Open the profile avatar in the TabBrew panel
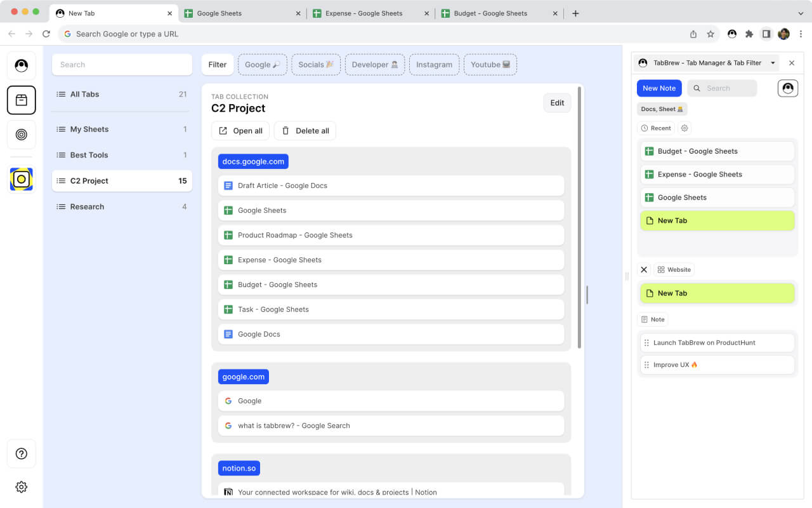This screenshot has width=812, height=508. tap(787, 88)
